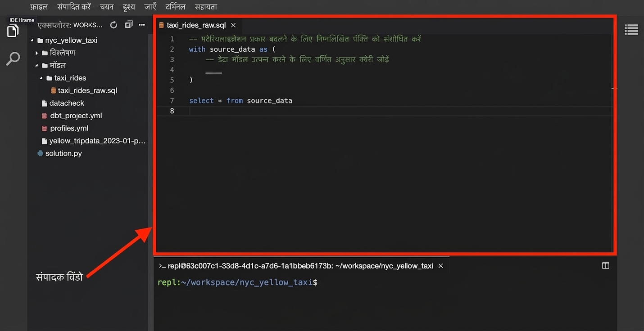Click the file icon beside yellow_tripdata_2023-01
Viewport: 644px width, 331px height.
point(44,141)
